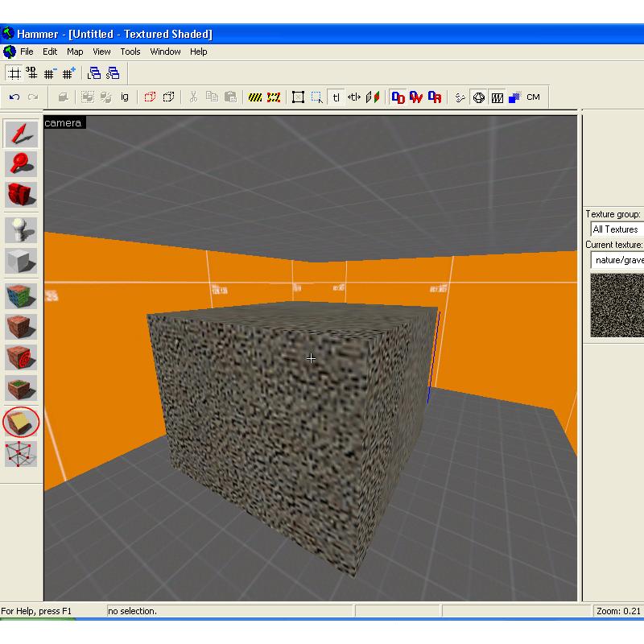Click the 'ig' ignore groups button

125,97
